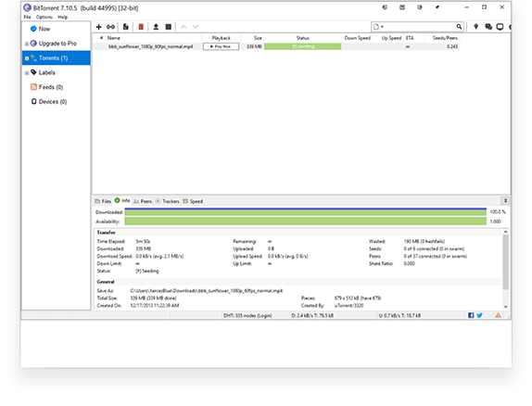Expand the Labels tree node
Viewport: 532px width, 406px height.
tap(27, 73)
